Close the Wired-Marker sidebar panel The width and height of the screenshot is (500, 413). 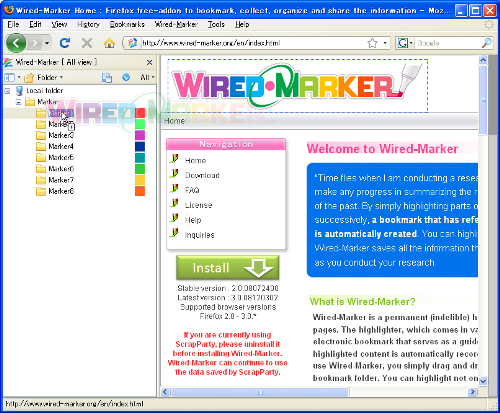tap(149, 62)
